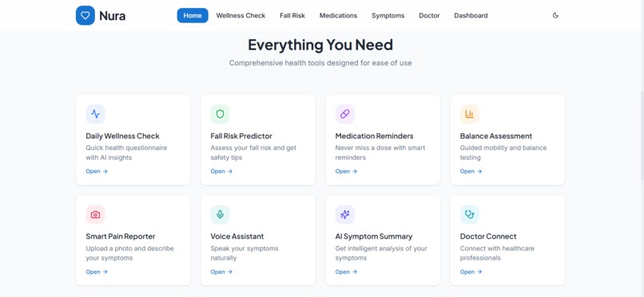Click 'Guided mobility and balance testing' description
Image resolution: width=644 pixels, height=297 pixels.
coord(503,152)
